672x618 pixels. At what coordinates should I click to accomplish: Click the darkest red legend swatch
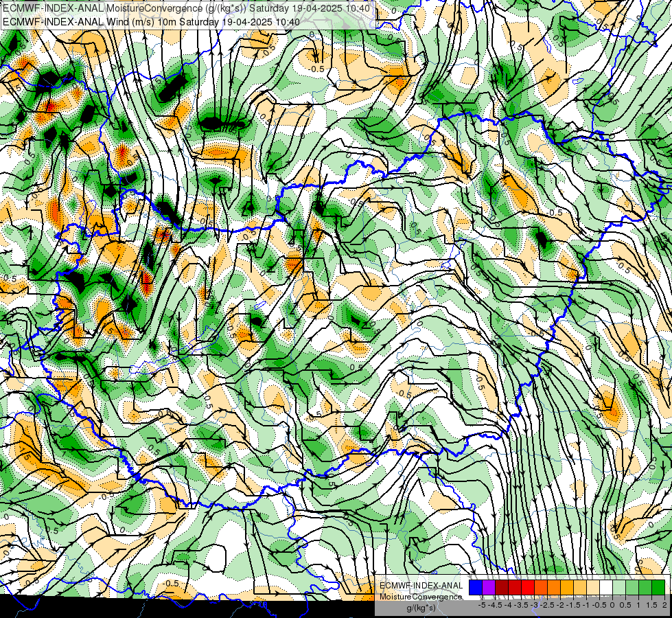[x=502, y=587]
